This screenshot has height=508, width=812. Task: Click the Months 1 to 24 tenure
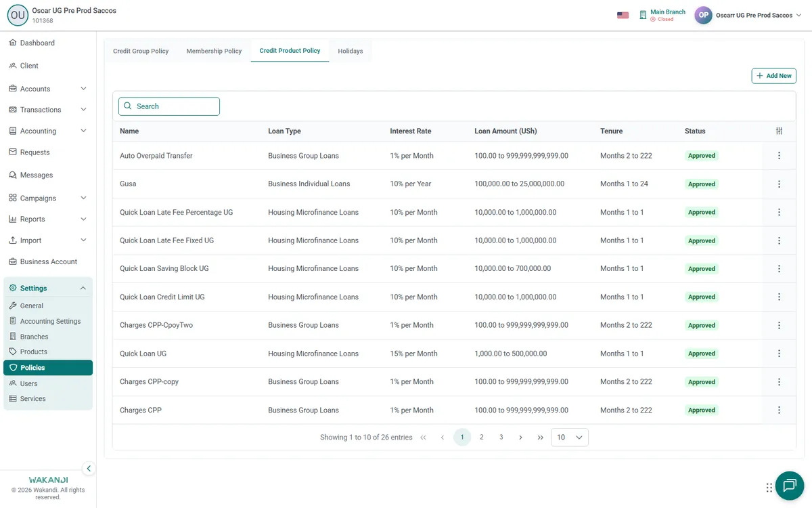tap(624, 184)
